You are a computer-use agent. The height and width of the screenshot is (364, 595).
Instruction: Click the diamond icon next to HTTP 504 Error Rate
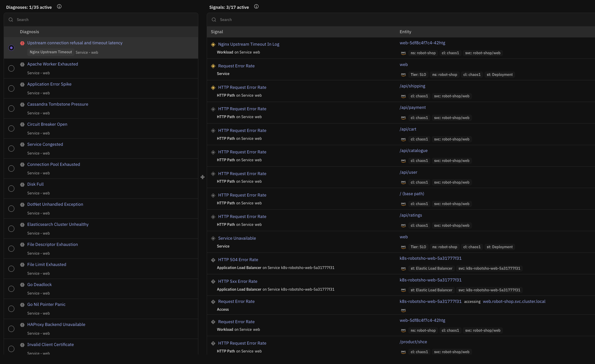point(213,260)
